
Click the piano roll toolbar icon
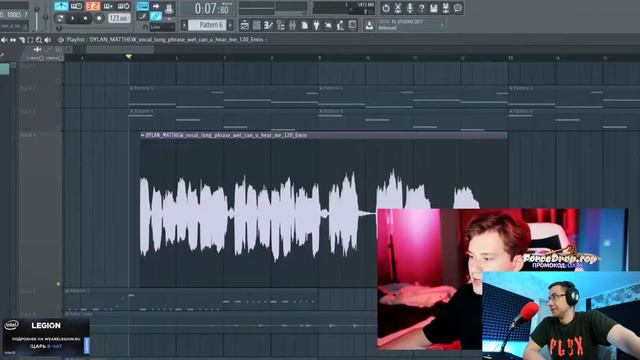click(x=268, y=25)
